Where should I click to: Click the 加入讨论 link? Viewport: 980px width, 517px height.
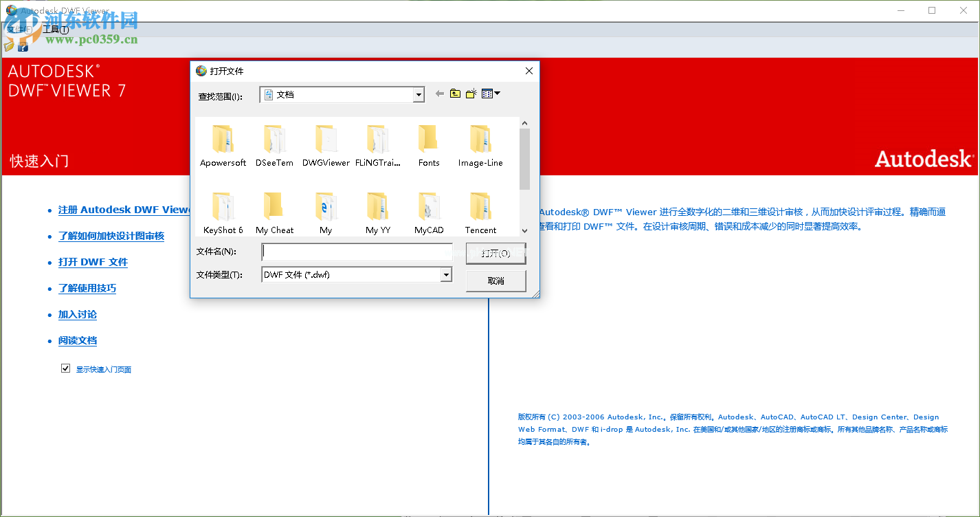click(78, 314)
